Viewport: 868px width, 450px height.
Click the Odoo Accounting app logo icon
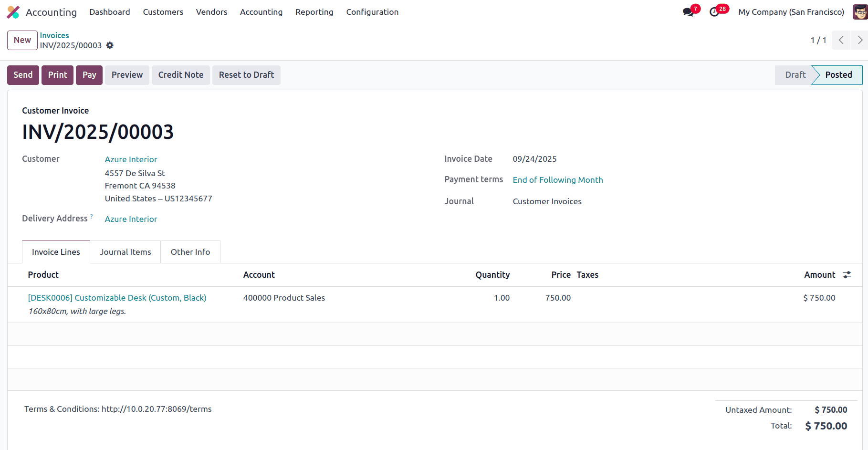tap(13, 12)
